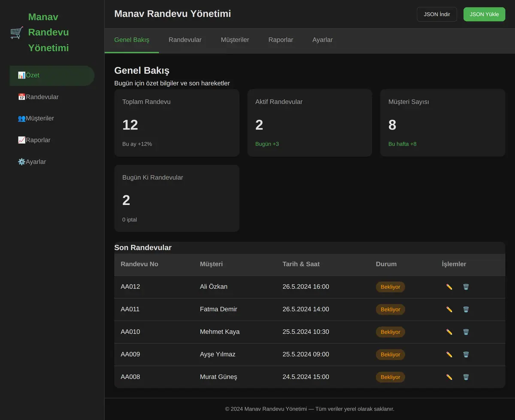Delete Murat Güneş appointment AA008

pos(466,377)
